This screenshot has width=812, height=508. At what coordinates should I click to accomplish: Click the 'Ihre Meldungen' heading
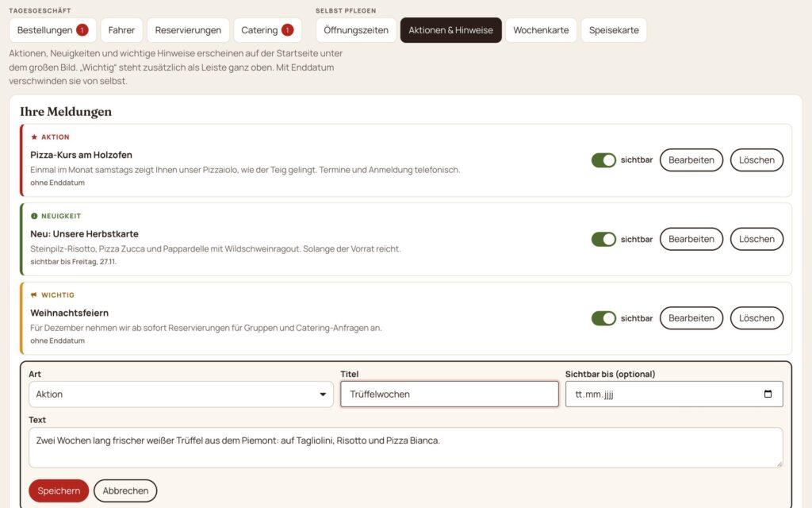tap(66, 111)
